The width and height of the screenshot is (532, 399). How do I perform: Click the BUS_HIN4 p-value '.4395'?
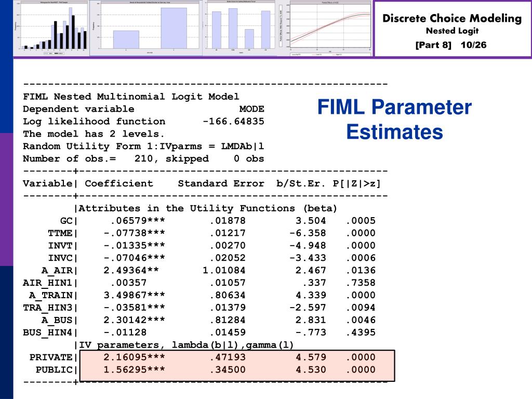[361, 332]
